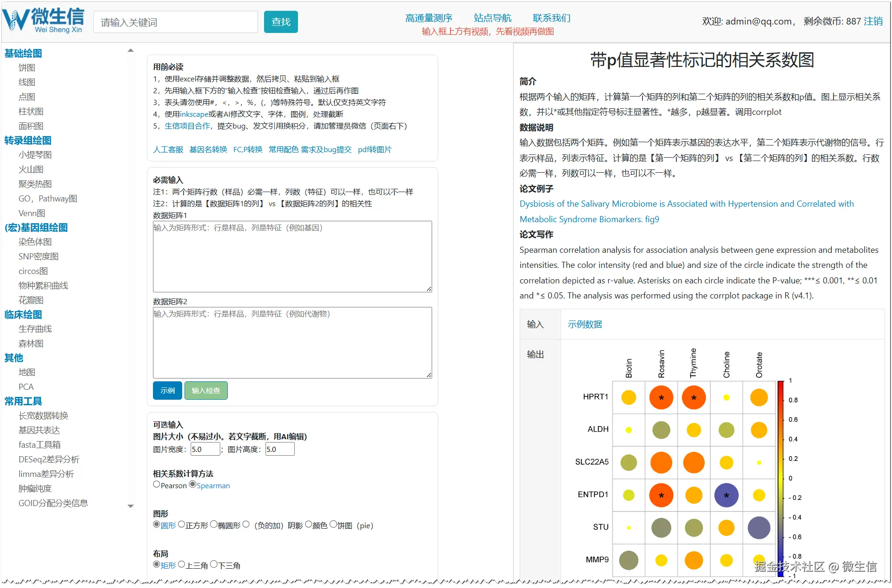Viewport: 892px width, 588px height.
Task: Click inside the 数据矩阵2 text area
Action: coord(292,343)
